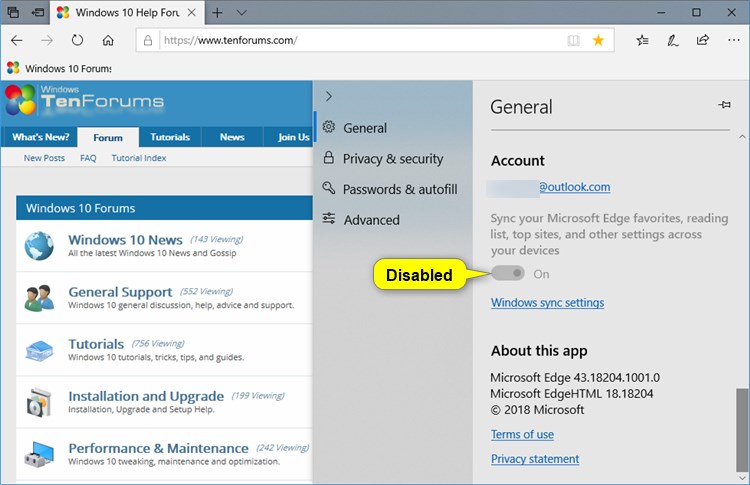Open the Tutorials forum link

pyautogui.click(x=96, y=344)
